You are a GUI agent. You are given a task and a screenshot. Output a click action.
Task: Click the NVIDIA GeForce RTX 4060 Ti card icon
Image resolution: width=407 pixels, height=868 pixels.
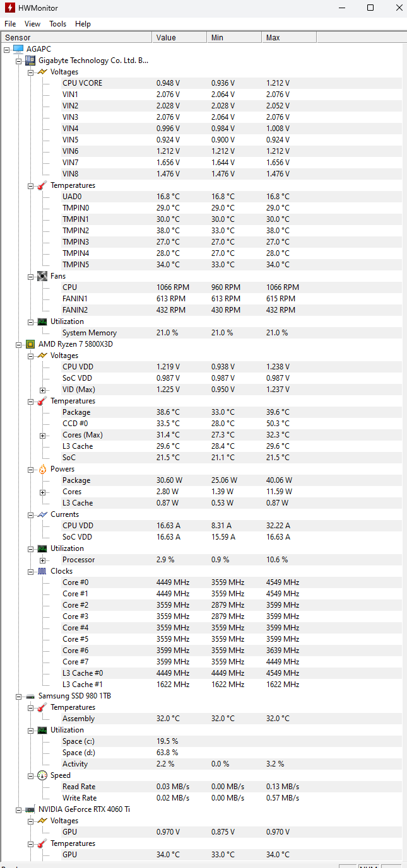coord(30,809)
